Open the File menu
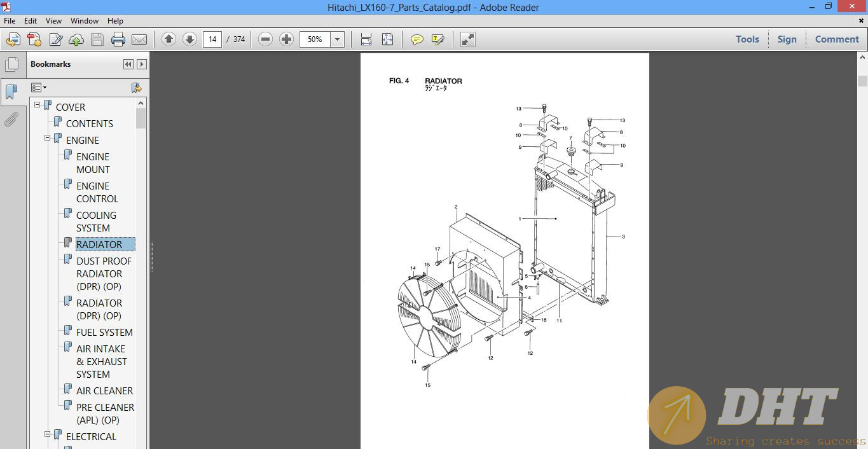Screen dimensions: 868x449 point(10,21)
